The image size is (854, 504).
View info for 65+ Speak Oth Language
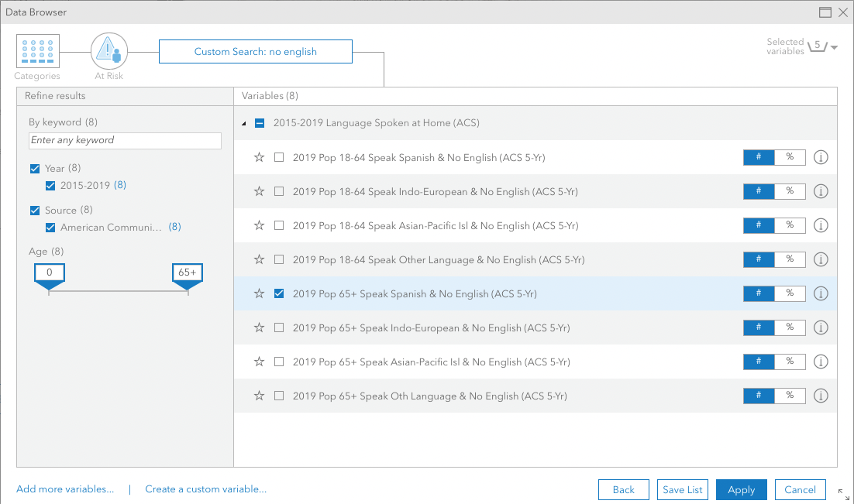821,396
